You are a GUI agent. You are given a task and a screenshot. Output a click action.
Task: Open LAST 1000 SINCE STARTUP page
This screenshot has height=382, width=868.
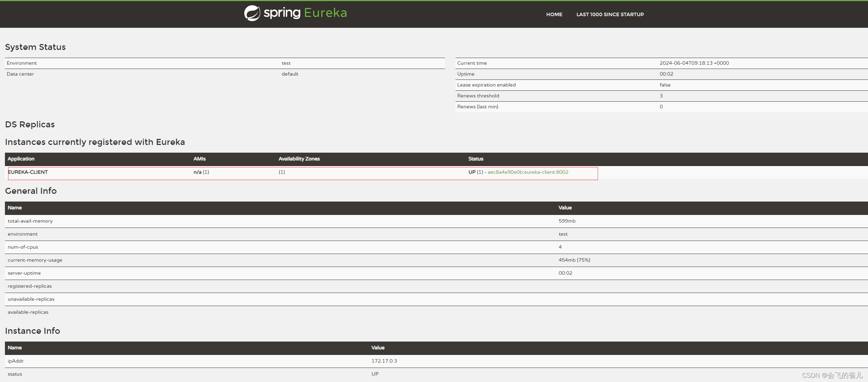610,14
